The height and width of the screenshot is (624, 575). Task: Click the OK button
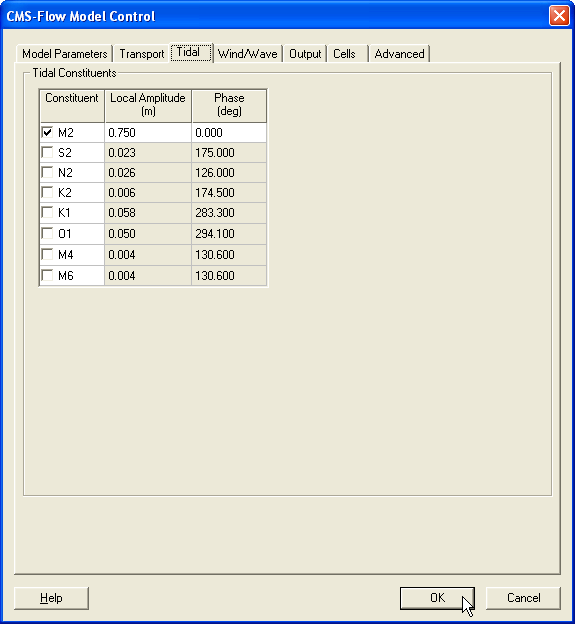tap(437, 598)
